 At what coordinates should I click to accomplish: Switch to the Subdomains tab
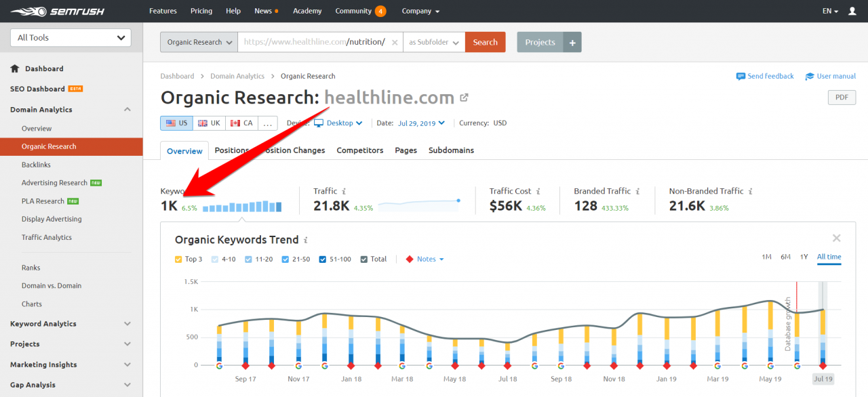point(451,150)
